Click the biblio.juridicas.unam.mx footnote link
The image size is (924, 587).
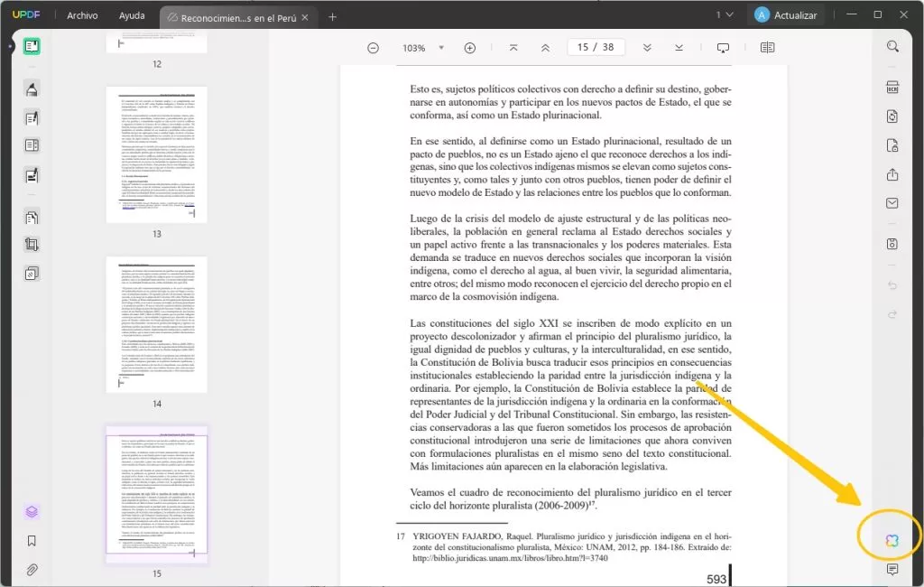(511, 558)
